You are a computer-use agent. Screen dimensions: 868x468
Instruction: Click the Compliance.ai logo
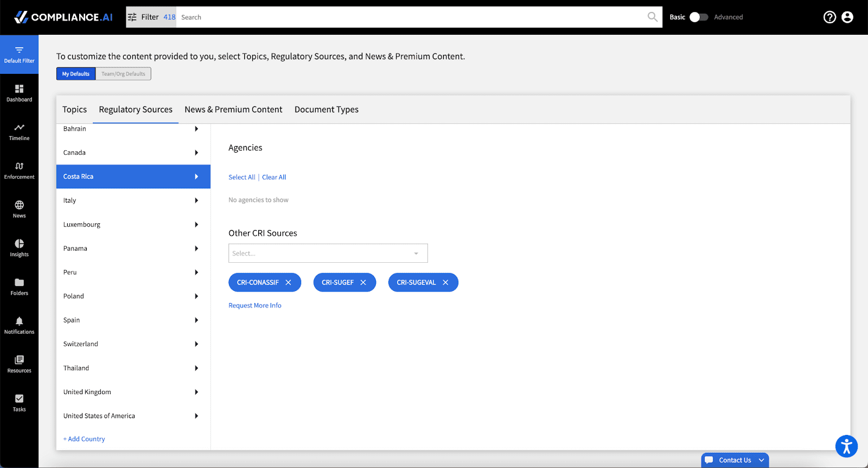coord(63,17)
